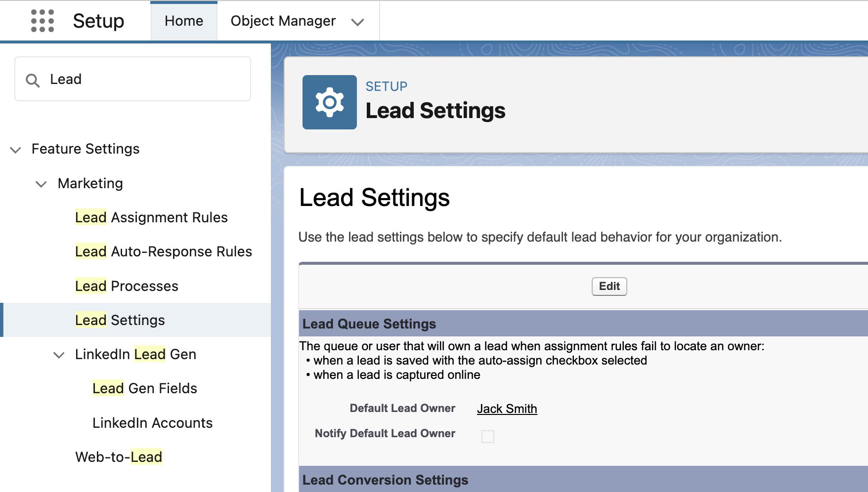868x492 pixels.
Task: Click the Setup heading in the top bar
Action: click(x=98, y=21)
